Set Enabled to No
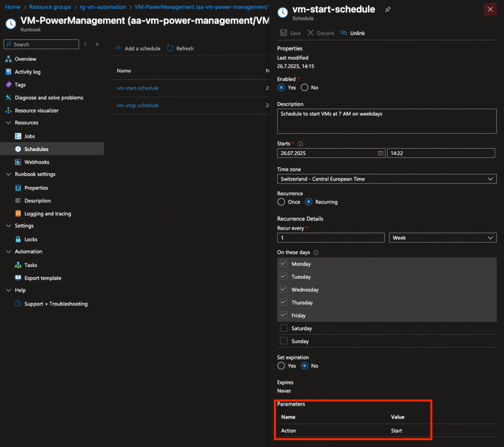The width and height of the screenshot is (504, 447). (304, 88)
